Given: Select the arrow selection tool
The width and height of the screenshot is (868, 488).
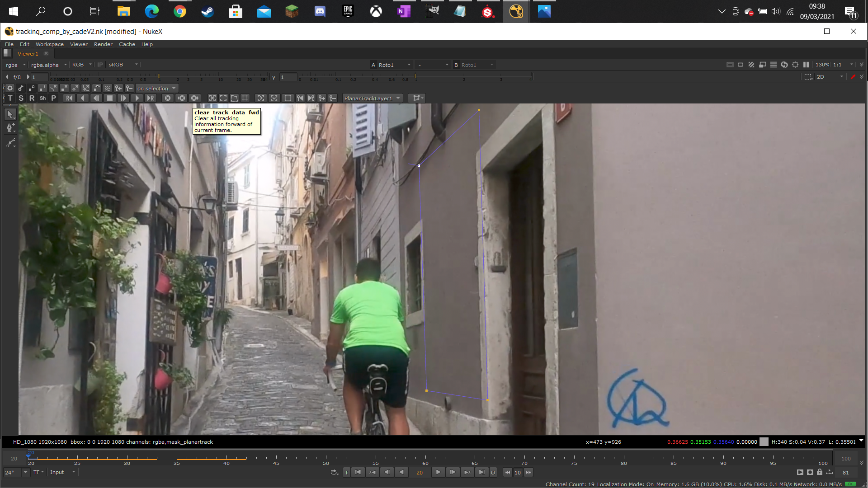Looking at the screenshot, I should pos(10,114).
